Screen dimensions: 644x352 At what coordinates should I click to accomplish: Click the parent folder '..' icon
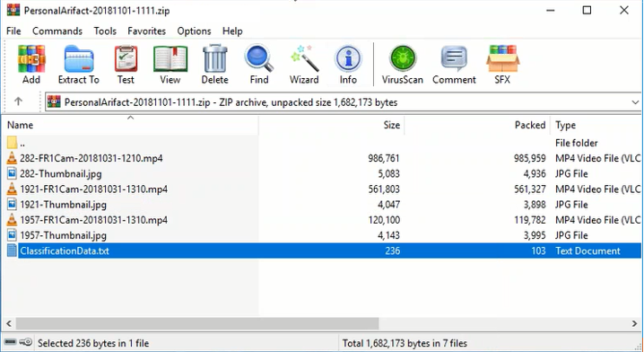click(x=12, y=143)
